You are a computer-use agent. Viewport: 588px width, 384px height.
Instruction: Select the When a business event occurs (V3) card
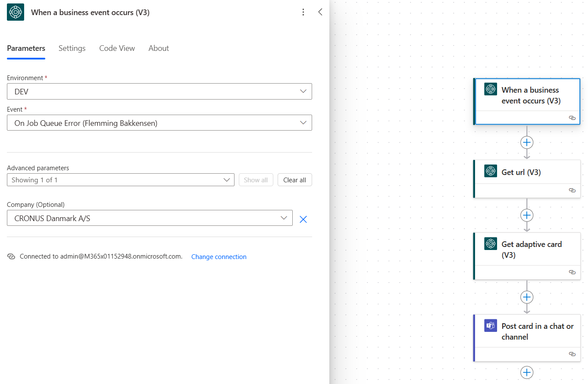point(527,102)
